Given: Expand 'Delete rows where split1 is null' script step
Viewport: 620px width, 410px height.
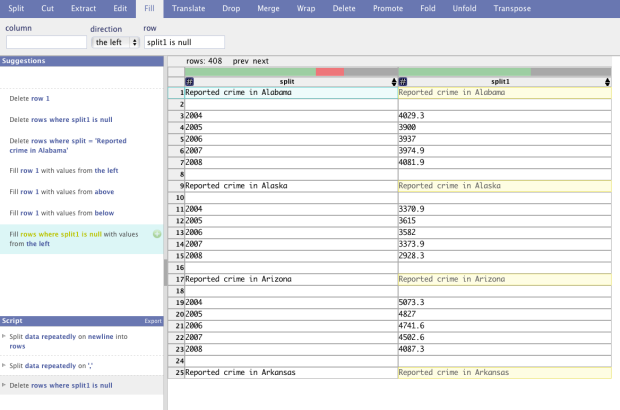Looking at the screenshot, I should [4, 385].
